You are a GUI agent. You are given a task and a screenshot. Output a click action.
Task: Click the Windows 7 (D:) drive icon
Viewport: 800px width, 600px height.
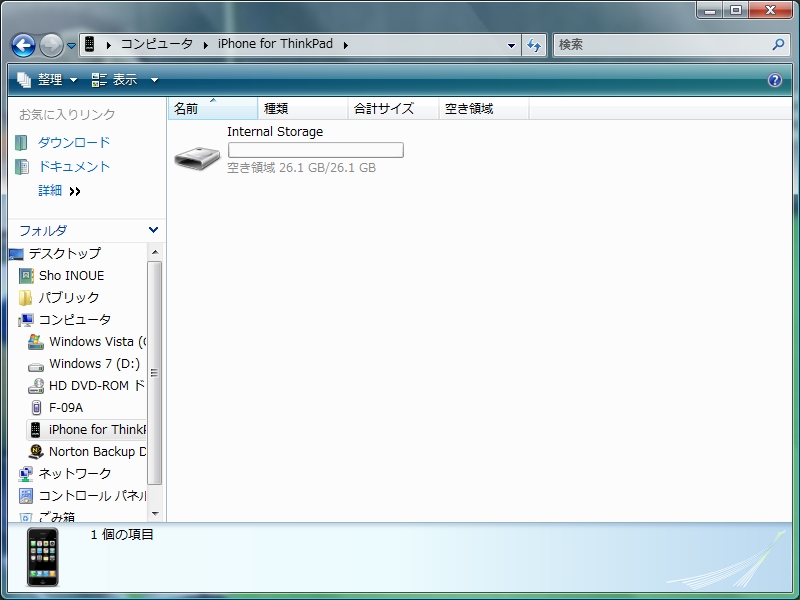click(36, 366)
